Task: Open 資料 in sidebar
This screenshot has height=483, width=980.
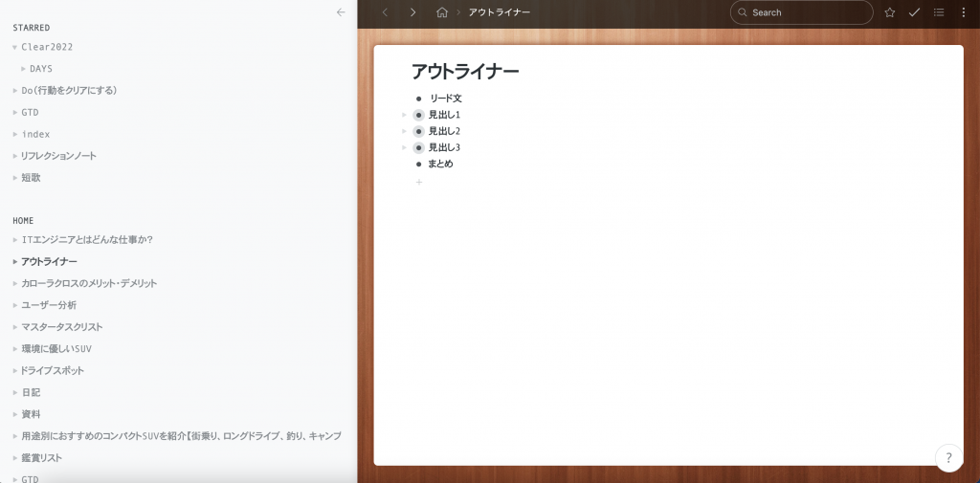Action: click(31, 414)
